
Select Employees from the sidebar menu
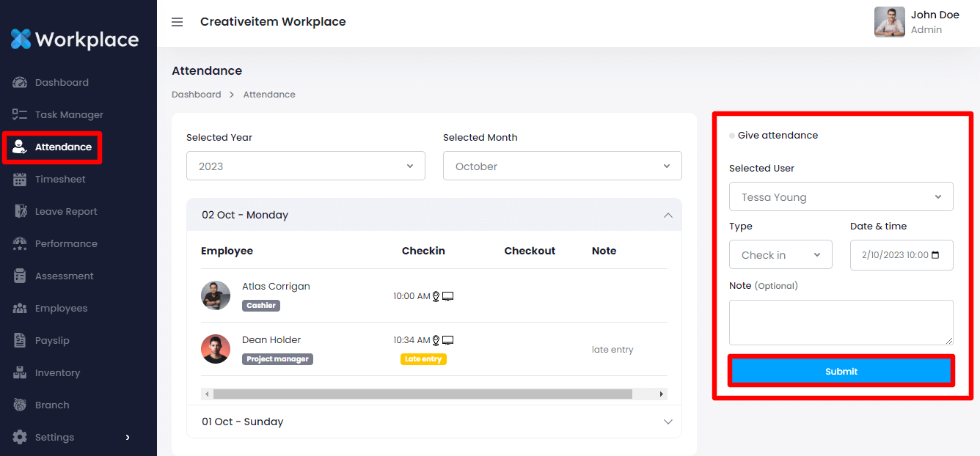[61, 309]
